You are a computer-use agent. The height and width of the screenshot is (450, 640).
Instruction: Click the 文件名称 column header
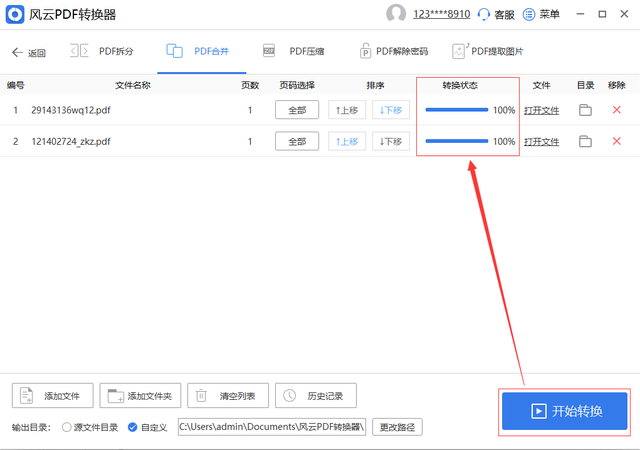tap(133, 85)
